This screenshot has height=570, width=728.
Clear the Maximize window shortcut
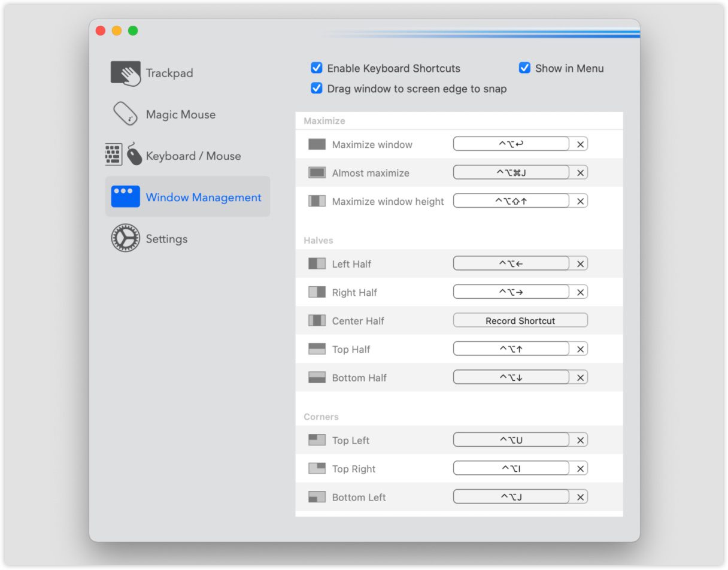[580, 144]
